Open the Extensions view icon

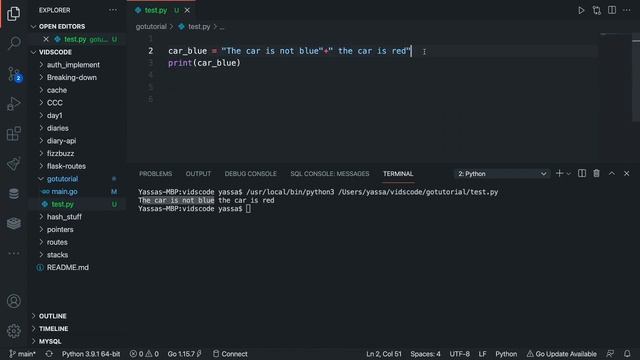point(13,133)
